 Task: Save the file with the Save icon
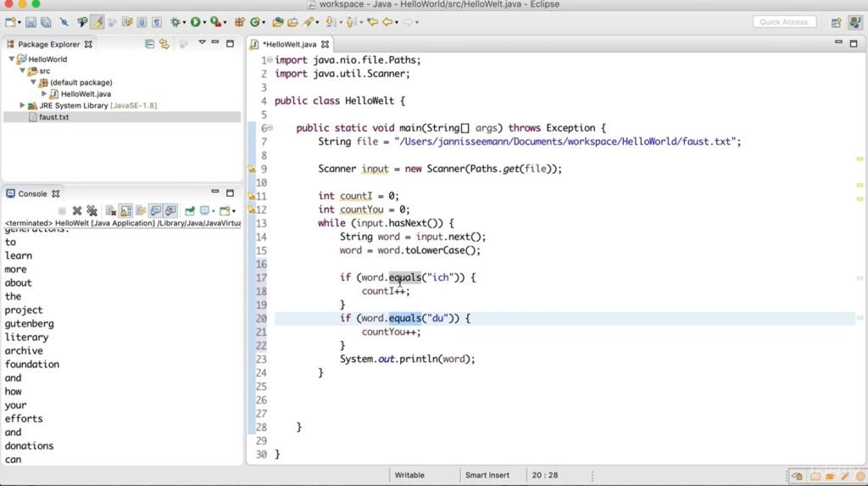(31, 22)
